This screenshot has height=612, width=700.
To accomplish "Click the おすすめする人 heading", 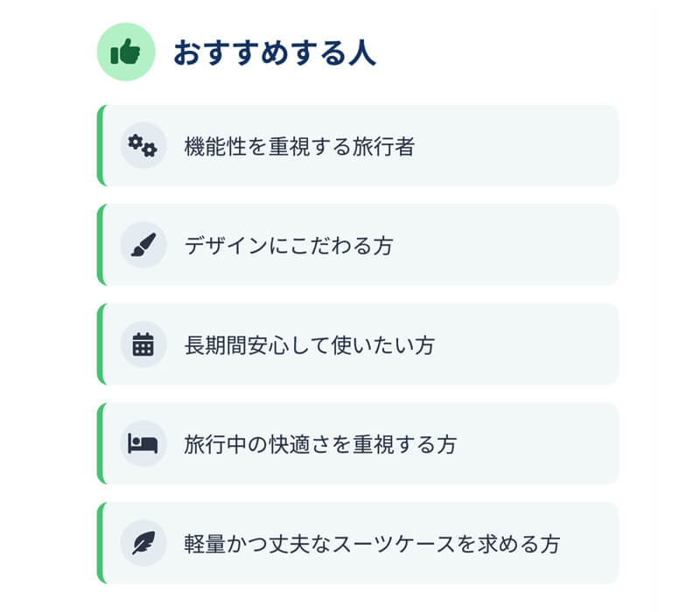I will 274,52.
